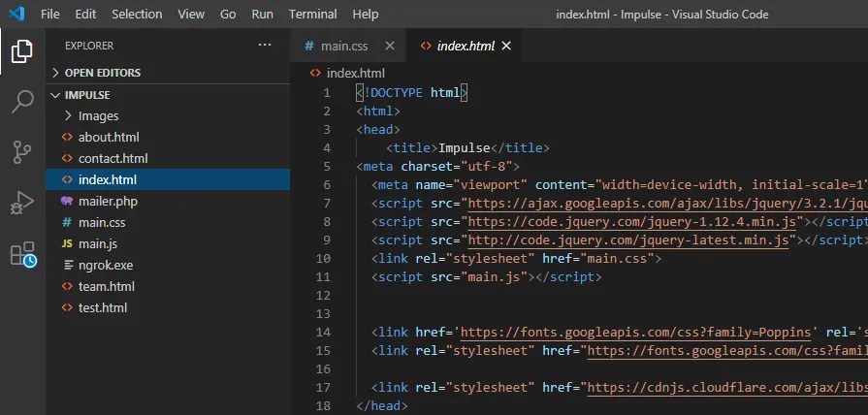Click the HTML file icon beside test.html

pos(67,307)
